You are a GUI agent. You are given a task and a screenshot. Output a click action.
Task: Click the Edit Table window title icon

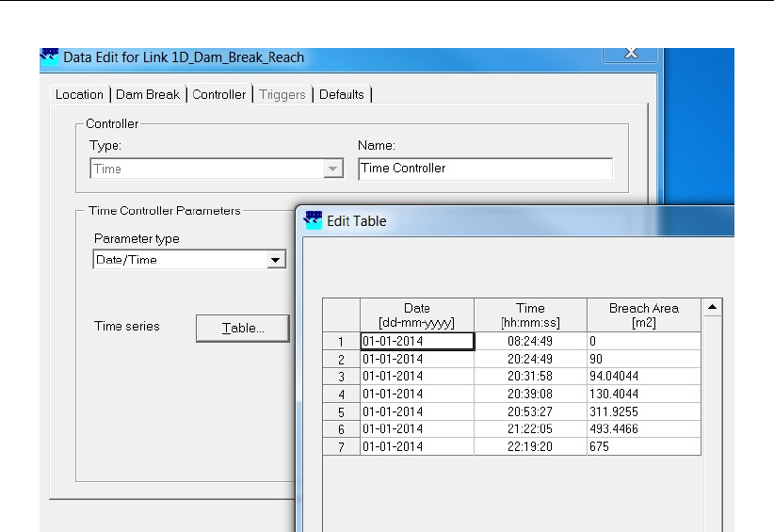[x=313, y=220]
